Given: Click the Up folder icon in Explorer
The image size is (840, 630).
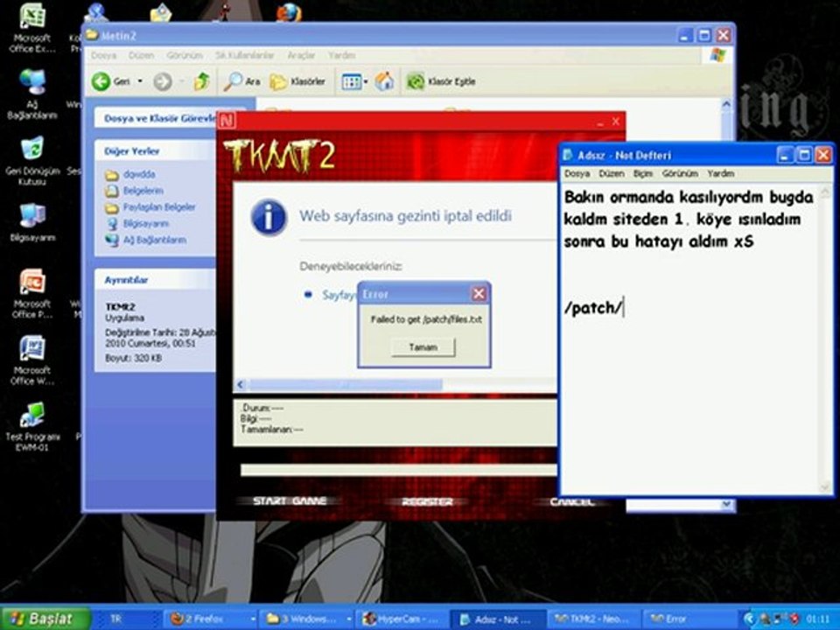Looking at the screenshot, I should point(202,81).
